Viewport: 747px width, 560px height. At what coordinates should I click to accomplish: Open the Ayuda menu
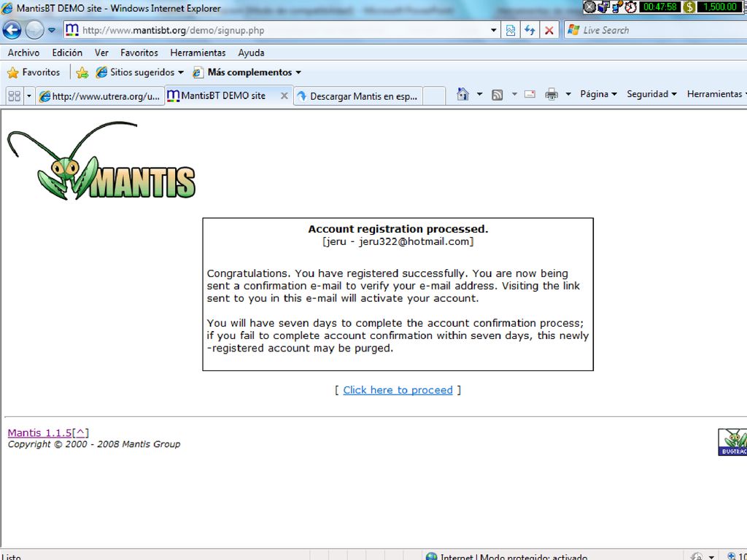[x=251, y=52]
